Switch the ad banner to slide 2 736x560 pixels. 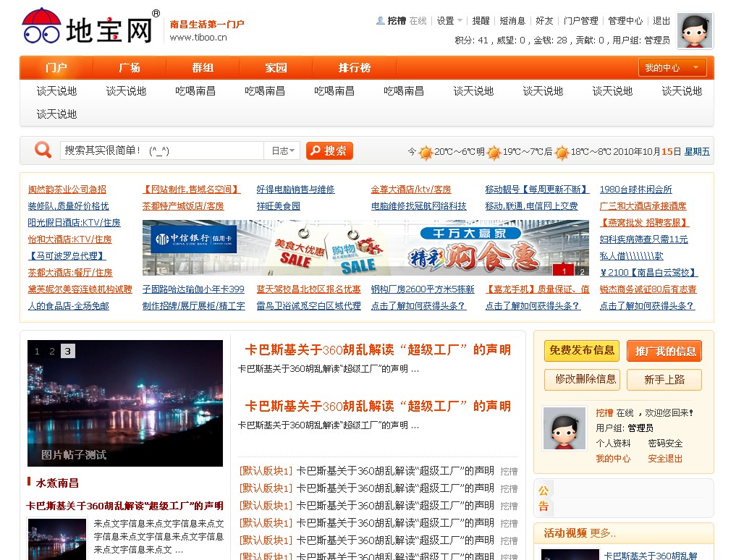[x=580, y=271]
